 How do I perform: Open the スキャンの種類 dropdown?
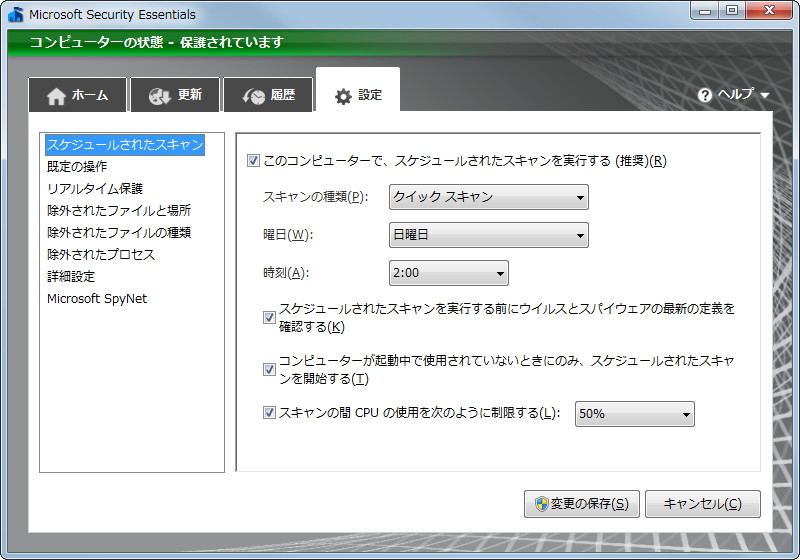(x=489, y=197)
